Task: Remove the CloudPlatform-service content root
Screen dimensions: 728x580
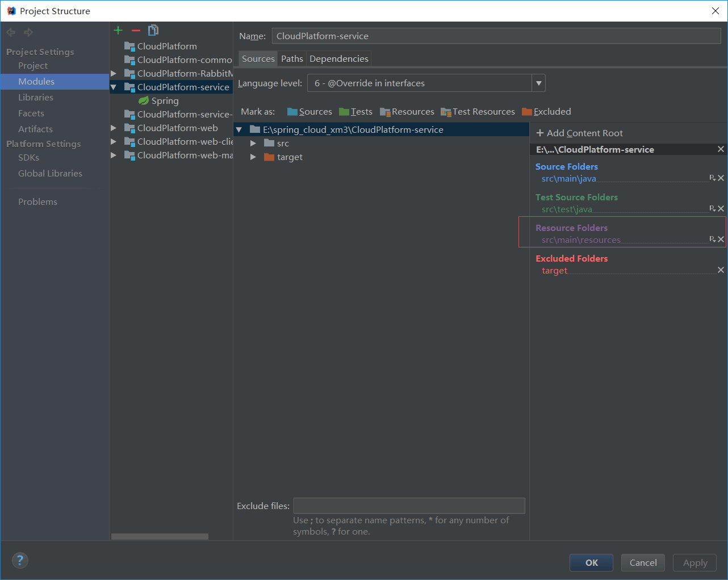Action: point(721,149)
